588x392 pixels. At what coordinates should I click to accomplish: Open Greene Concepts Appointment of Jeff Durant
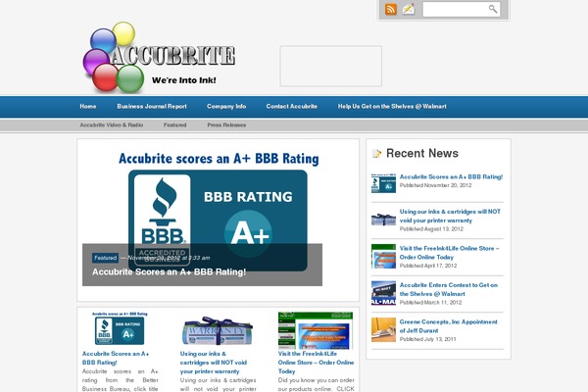tap(449, 326)
